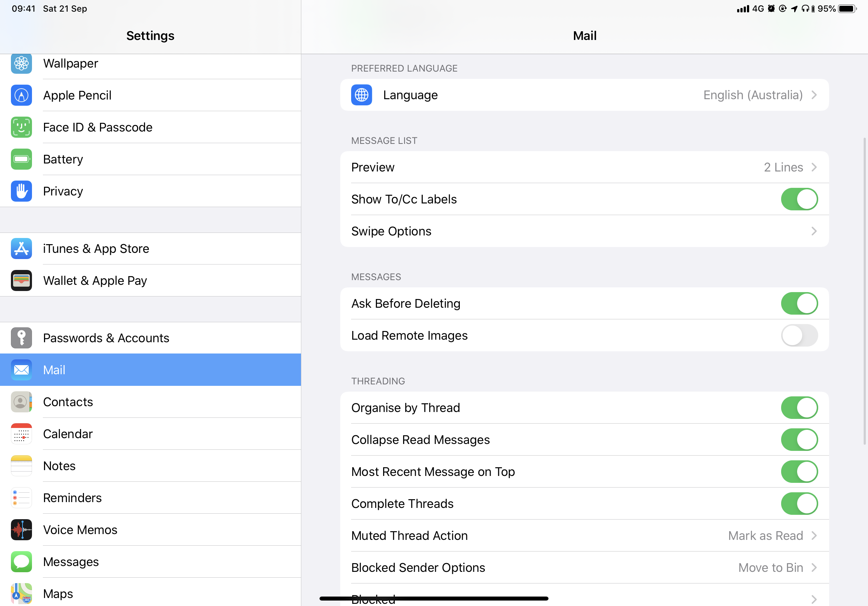Image resolution: width=868 pixels, height=606 pixels.
Task: Open iTunes & App Store settings
Action: [x=150, y=249]
